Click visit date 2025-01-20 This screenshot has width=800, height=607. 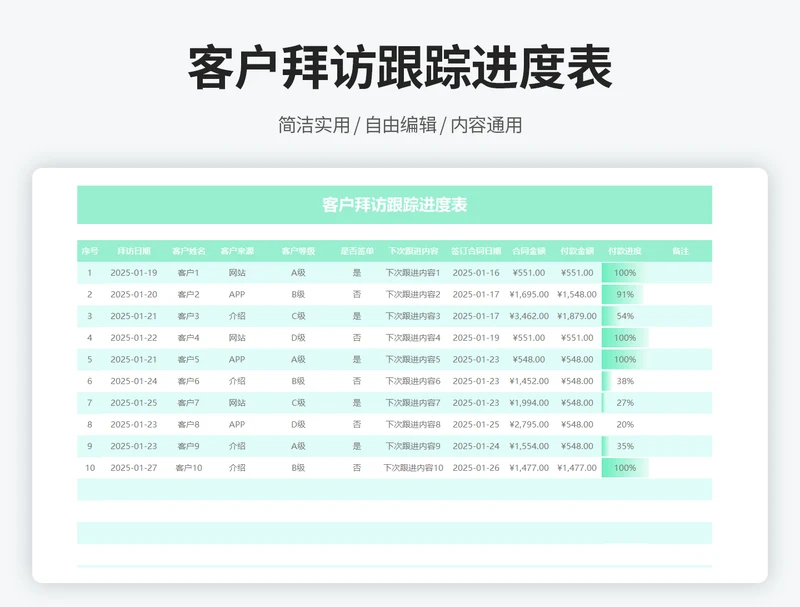click(x=134, y=294)
